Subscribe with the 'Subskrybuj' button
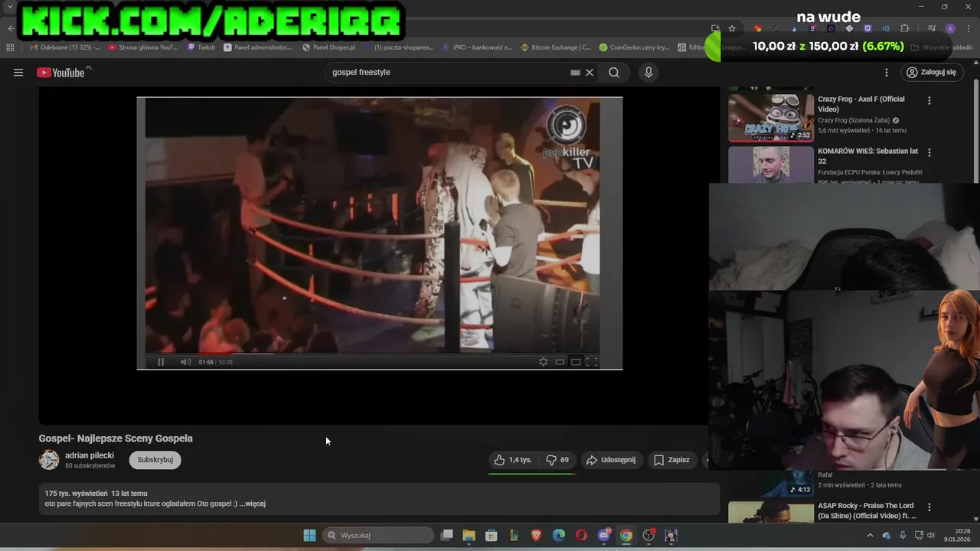This screenshot has height=551, width=980. coord(155,460)
